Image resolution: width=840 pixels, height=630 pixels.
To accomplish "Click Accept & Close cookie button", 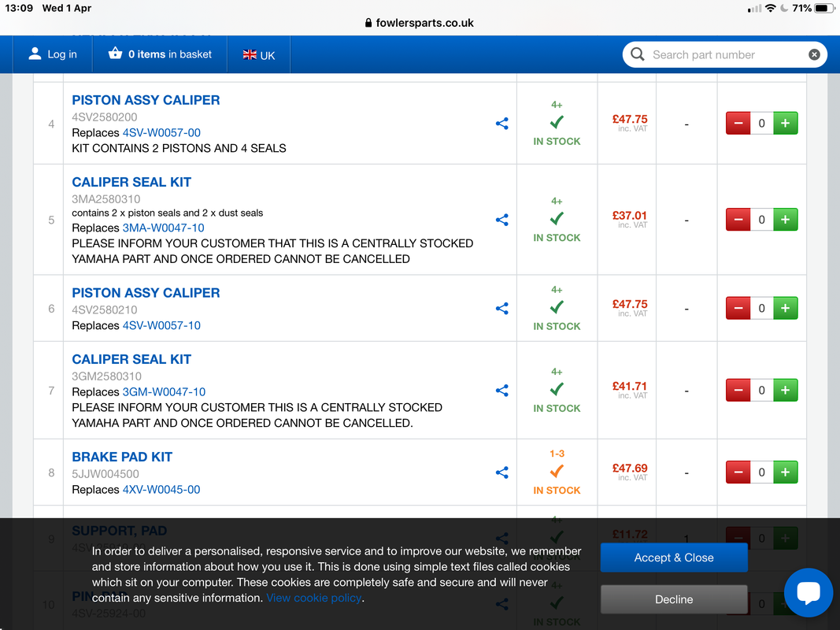I will click(674, 558).
